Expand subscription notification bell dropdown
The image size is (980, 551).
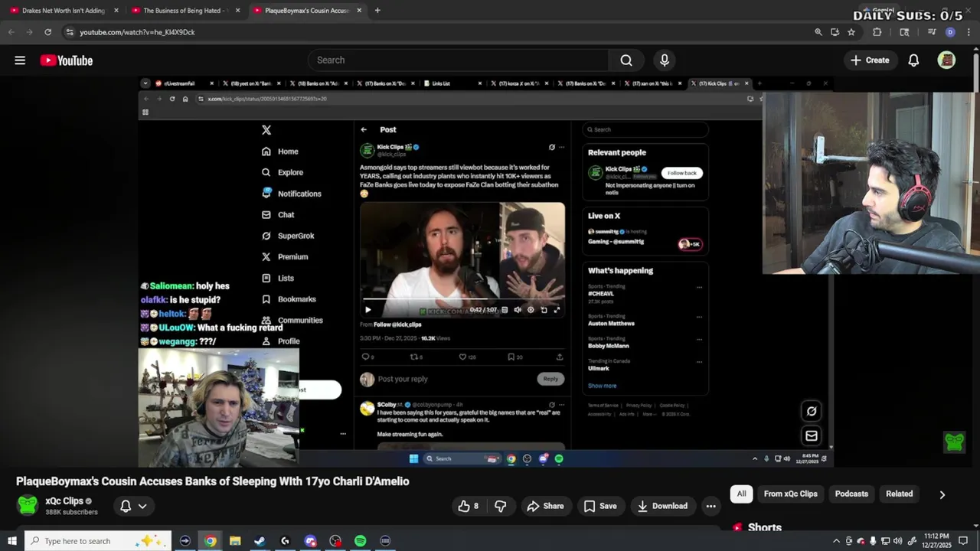(133, 506)
